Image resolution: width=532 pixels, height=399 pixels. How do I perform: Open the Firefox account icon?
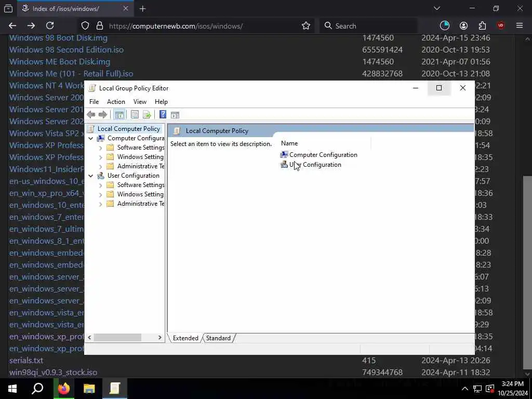coord(463,25)
